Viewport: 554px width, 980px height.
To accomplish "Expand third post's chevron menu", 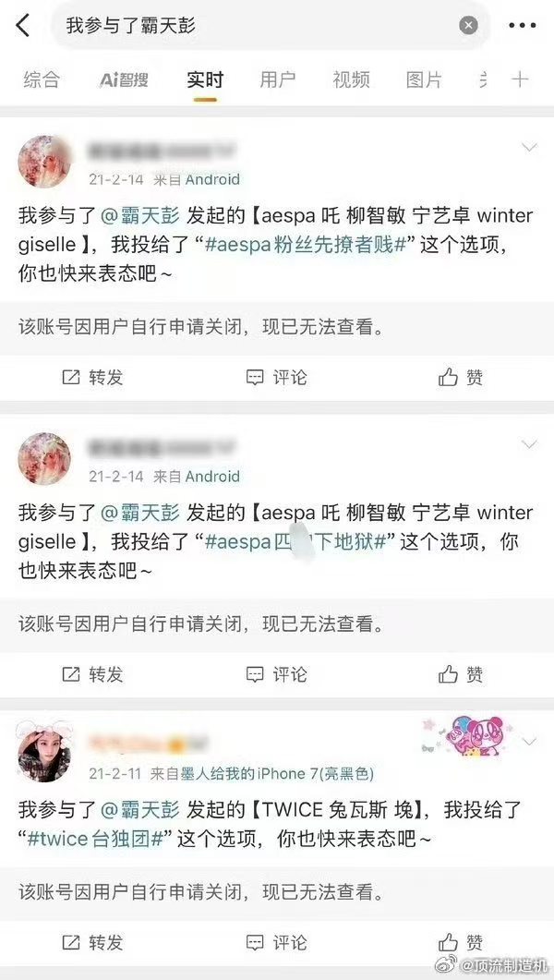I will click(x=530, y=742).
